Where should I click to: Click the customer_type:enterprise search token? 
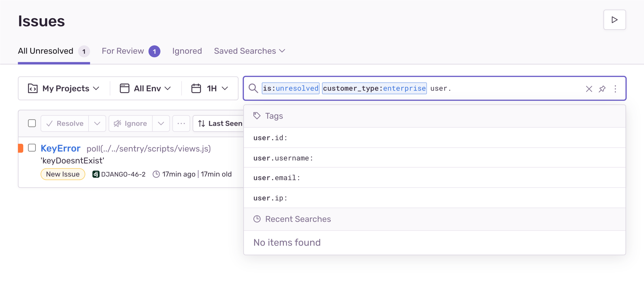[374, 88]
